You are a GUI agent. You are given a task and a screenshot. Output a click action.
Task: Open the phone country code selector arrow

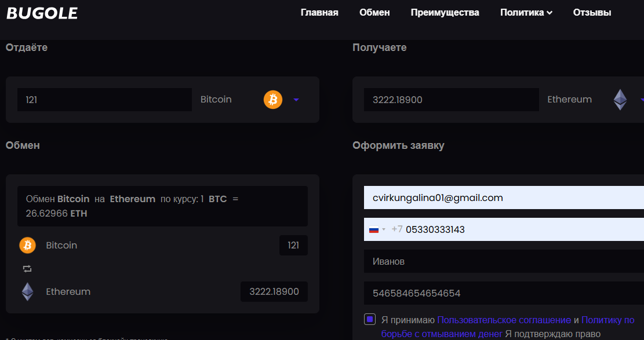tap(384, 229)
